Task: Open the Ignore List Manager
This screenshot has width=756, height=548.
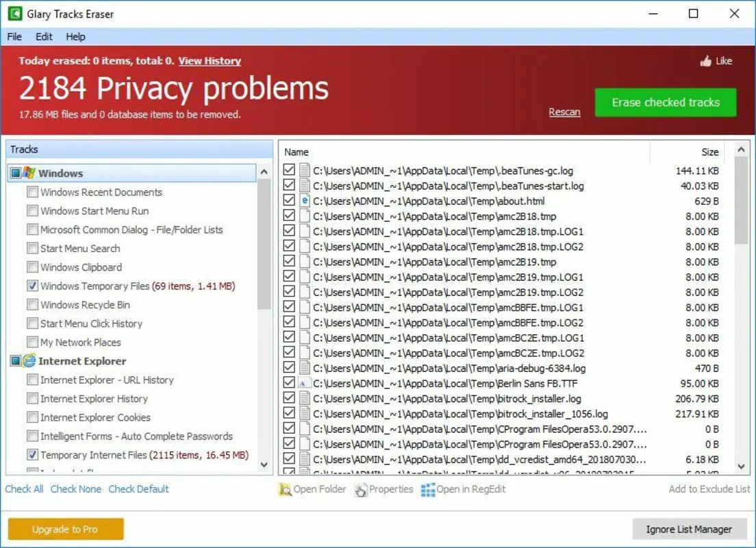Action: [689, 530]
